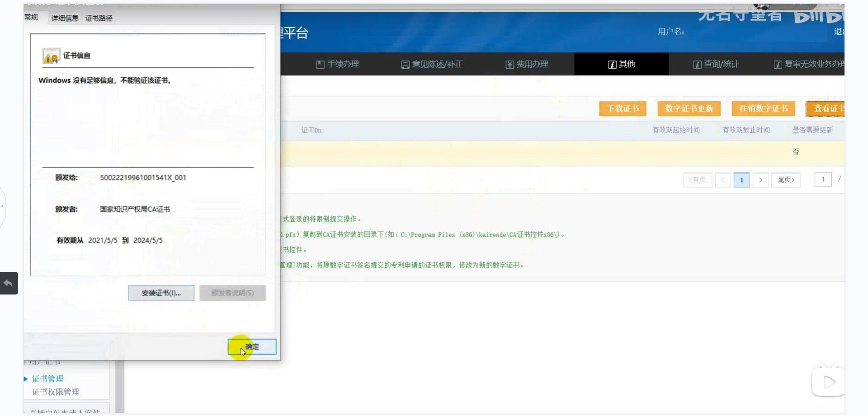The height and width of the screenshot is (416, 868).
Task: Click the 是否需要更新 column header
Action: 812,130
